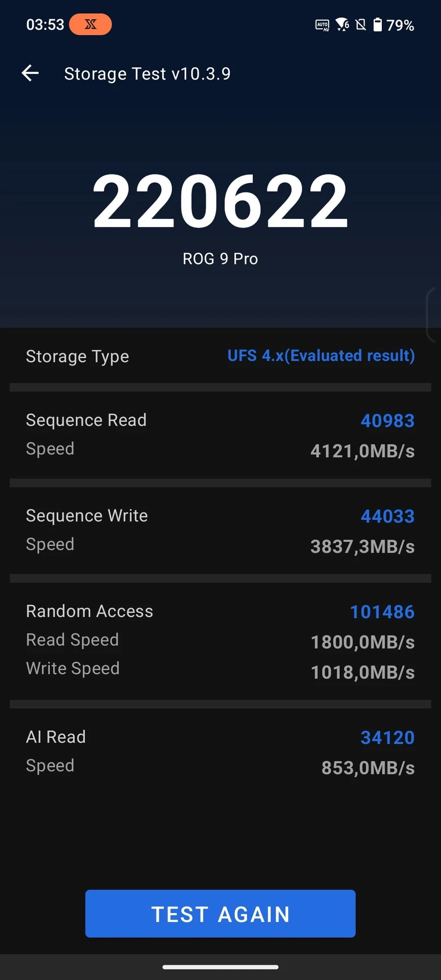Image resolution: width=441 pixels, height=980 pixels.
Task: Tap the UFS 4.x(Evaluated result) link
Action: [x=321, y=356]
